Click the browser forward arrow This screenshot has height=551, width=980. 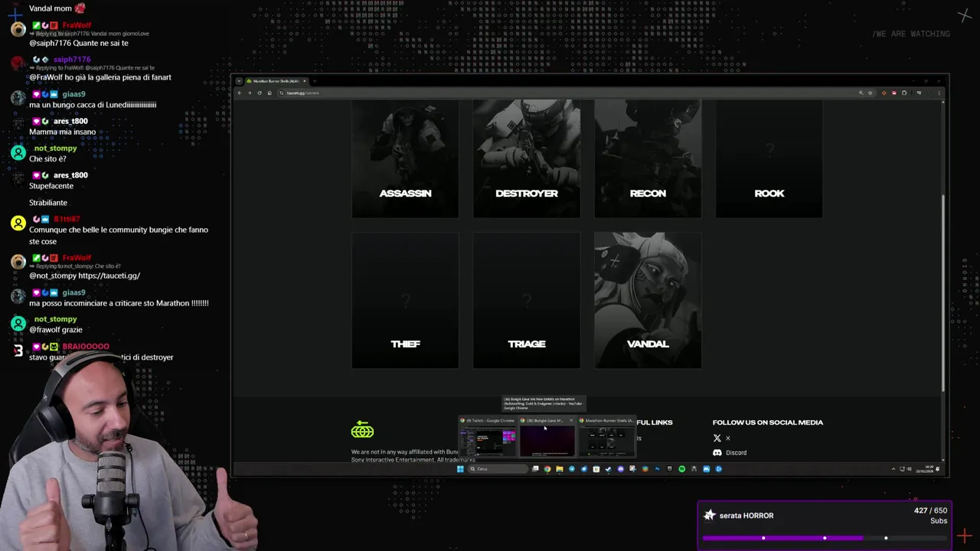coord(250,93)
